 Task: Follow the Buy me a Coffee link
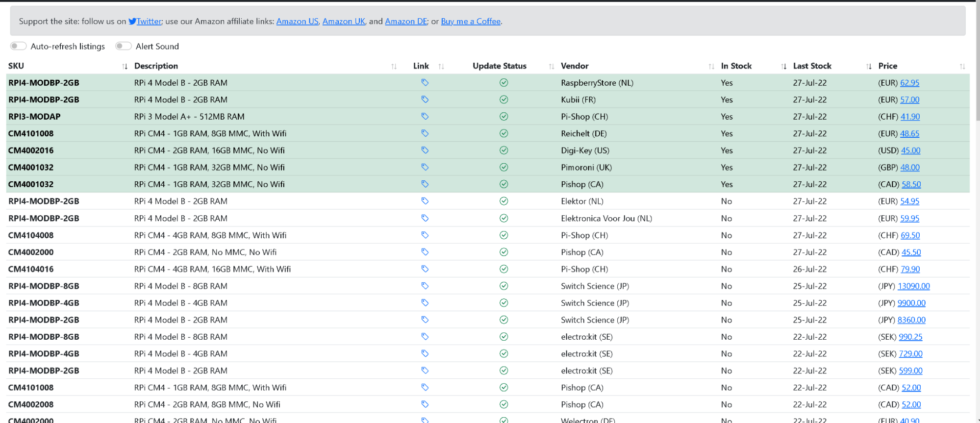[x=471, y=22]
